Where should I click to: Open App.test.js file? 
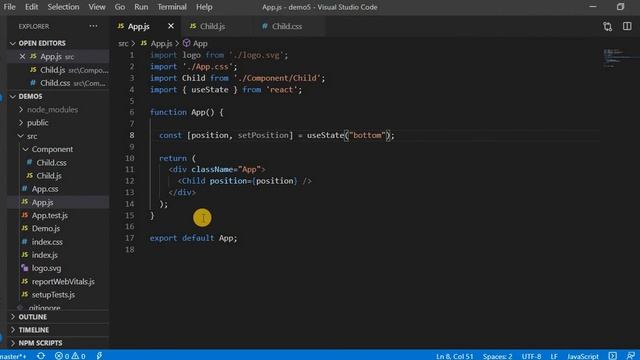50,216
